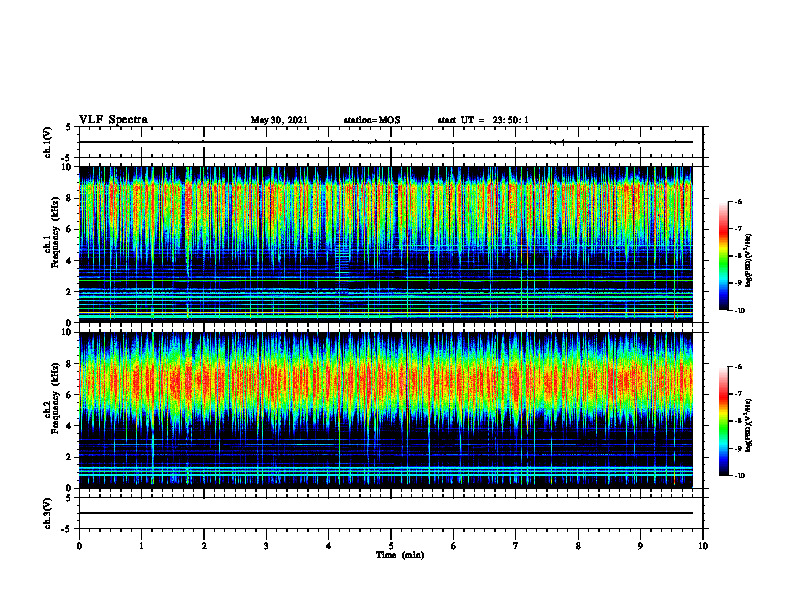The width and height of the screenshot is (792, 612).
Task: Click the "VLF Spectra" title text
Action: 113,120
